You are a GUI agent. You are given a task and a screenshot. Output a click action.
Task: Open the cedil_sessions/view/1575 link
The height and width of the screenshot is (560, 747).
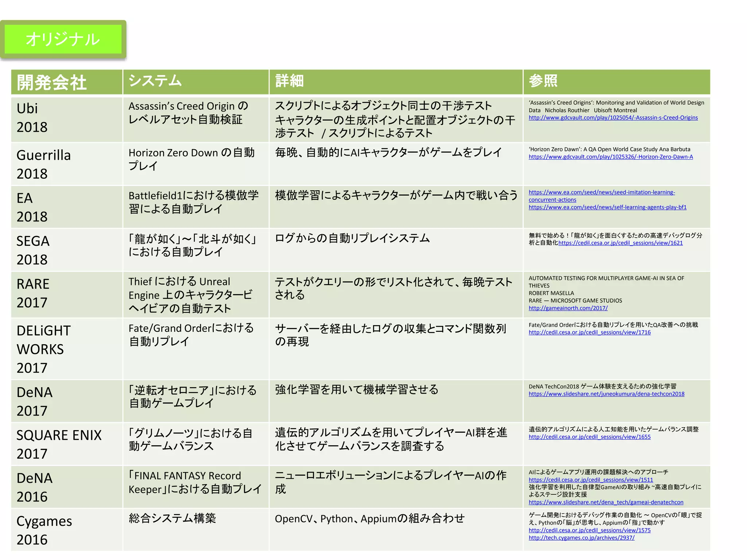coord(590,530)
